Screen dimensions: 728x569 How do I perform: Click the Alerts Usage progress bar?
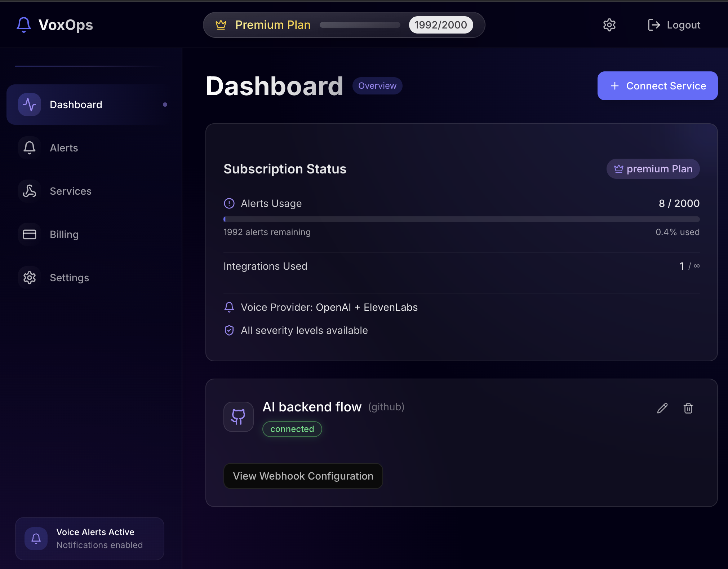click(461, 219)
